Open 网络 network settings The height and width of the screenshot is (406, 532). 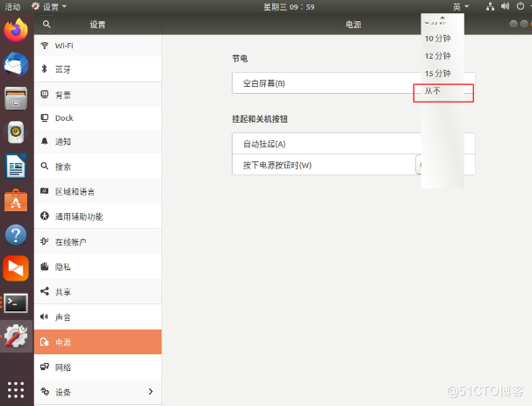click(97, 367)
